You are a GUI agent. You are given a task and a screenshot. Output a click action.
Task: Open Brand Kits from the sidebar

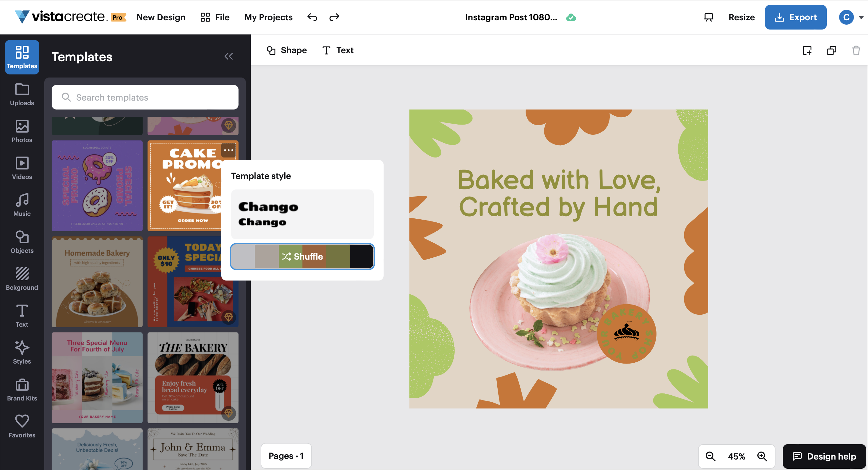coord(22,389)
